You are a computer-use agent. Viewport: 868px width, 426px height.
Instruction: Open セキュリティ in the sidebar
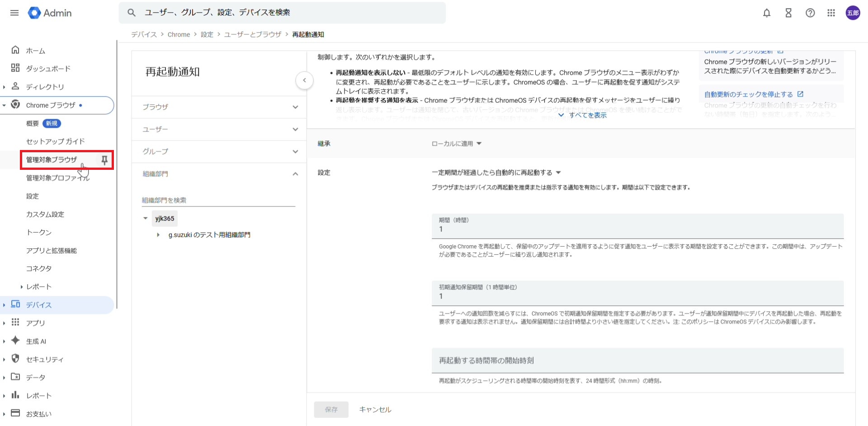click(x=44, y=359)
